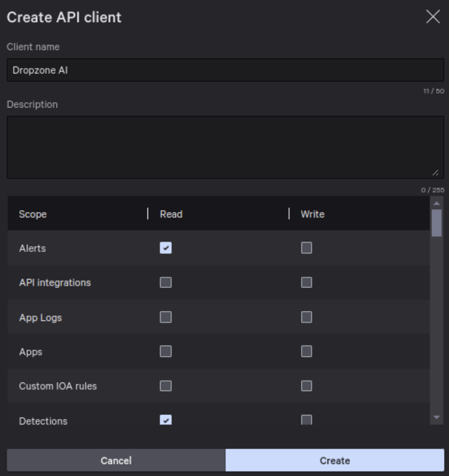Check App Logs Write permission
The width and height of the screenshot is (449, 476).
tap(306, 317)
